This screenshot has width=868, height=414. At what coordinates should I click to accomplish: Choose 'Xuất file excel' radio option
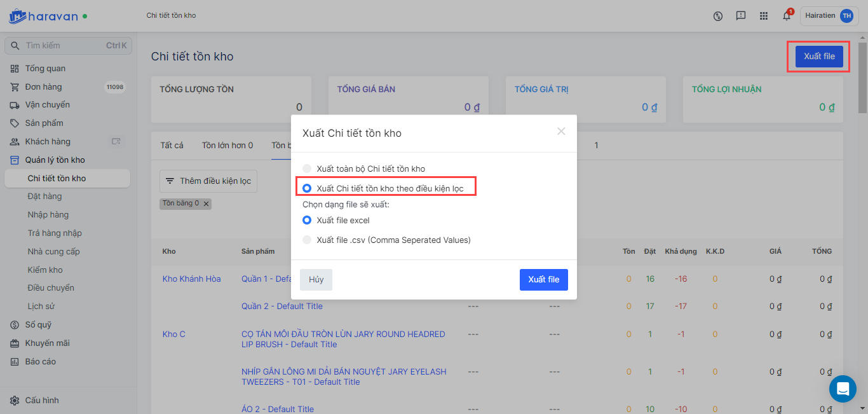pyautogui.click(x=307, y=220)
